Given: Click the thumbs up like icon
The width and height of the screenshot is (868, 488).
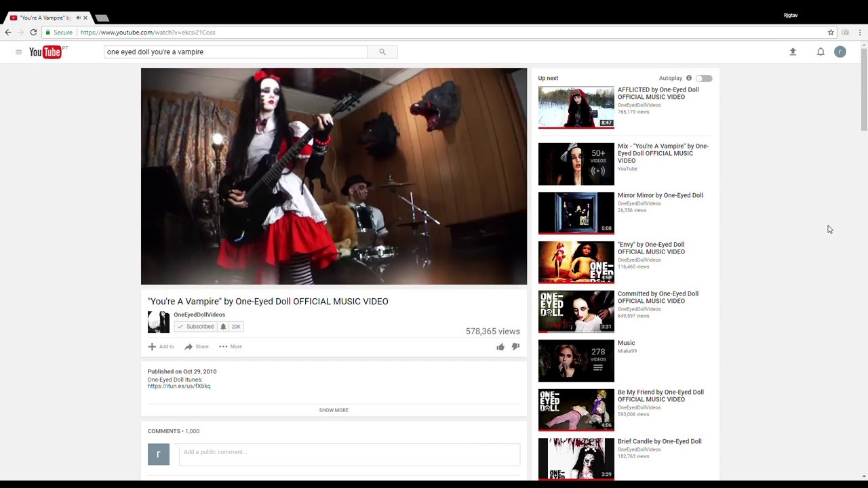Looking at the screenshot, I should point(500,346).
